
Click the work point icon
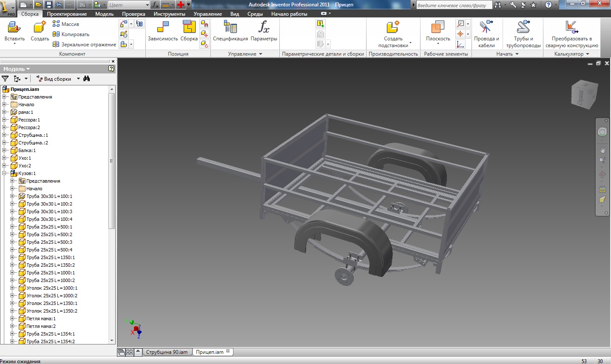[460, 34]
